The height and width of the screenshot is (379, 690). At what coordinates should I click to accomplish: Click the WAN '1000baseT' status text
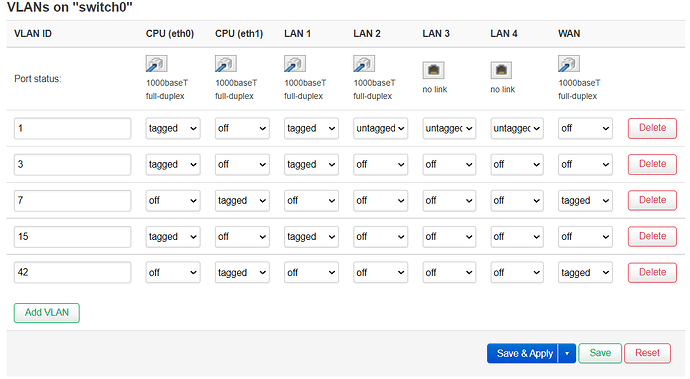point(579,83)
